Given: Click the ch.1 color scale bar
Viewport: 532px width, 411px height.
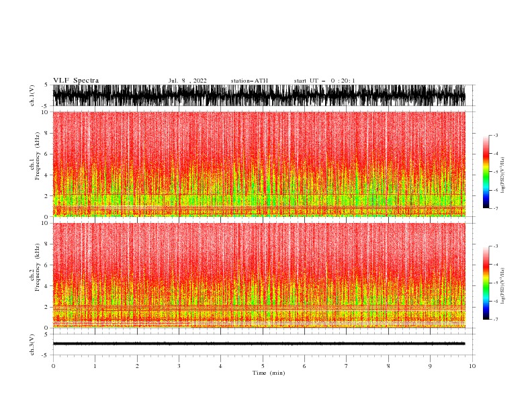Looking at the screenshot, I should [x=486, y=172].
